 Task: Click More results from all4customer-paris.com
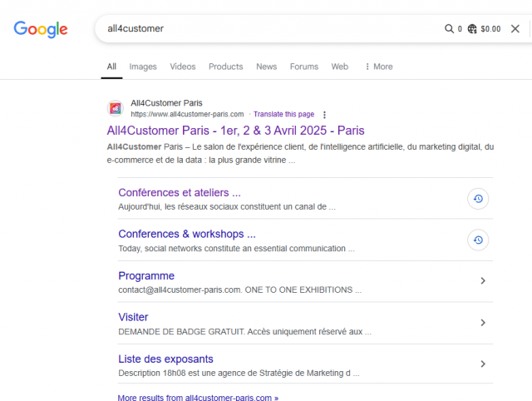(198, 398)
